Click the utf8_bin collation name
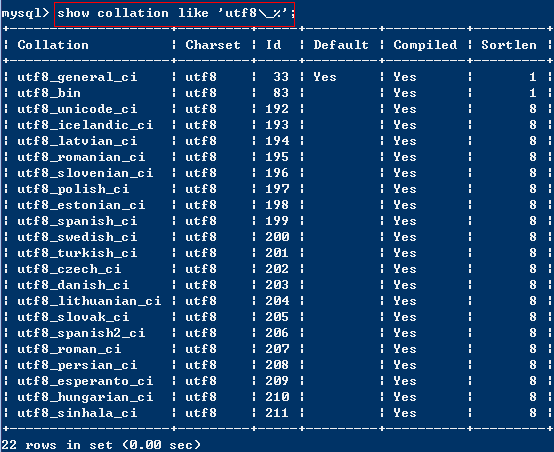The height and width of the screenshot is (452, 554). coord(49,93)
